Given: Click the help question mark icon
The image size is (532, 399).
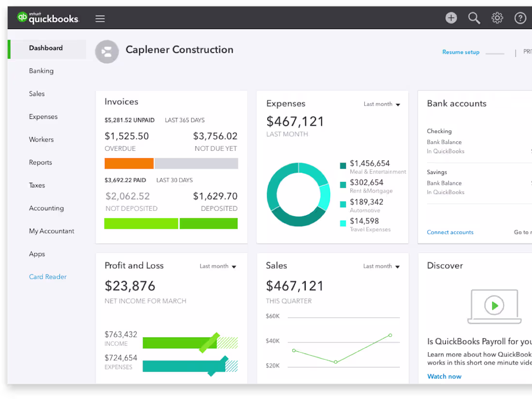Looking at the screenshot, I should pos(520,17).
